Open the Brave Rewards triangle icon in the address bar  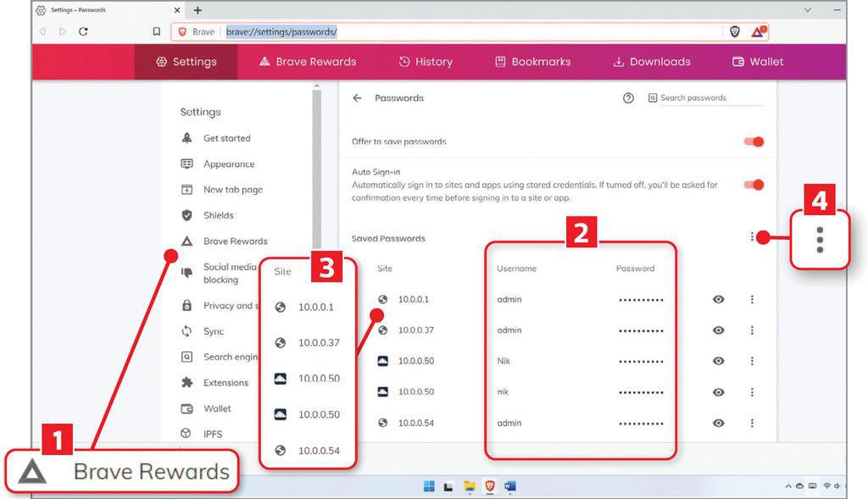pyautogui.click(x=758, y=32)
